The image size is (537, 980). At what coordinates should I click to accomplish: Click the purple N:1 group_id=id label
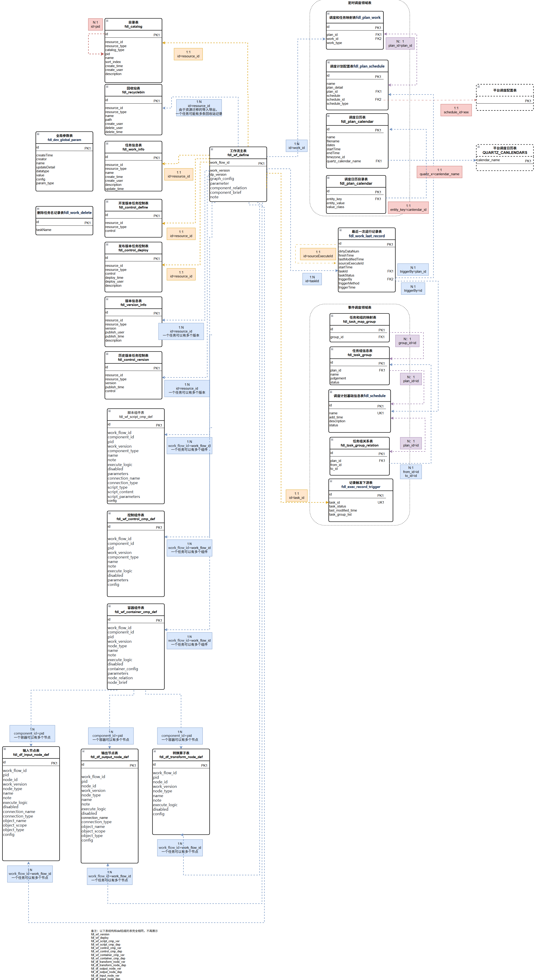[x=407, y=341]
